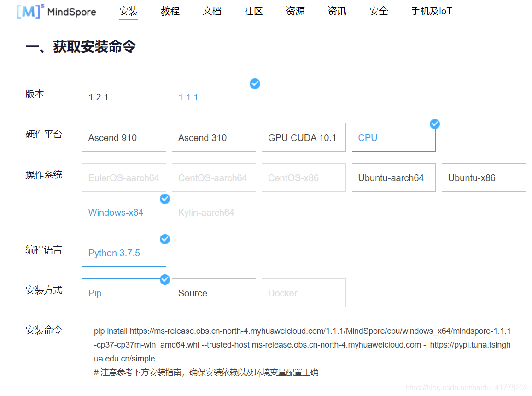Select version 1.2.1

coord(124,97)
